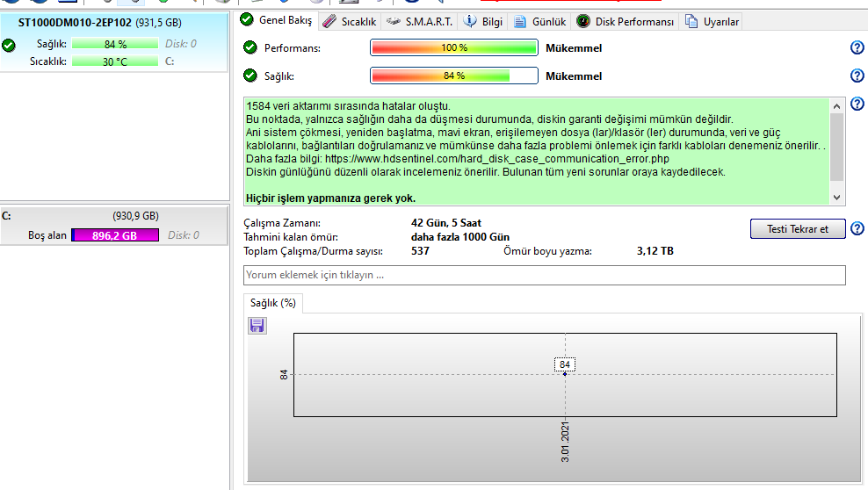Switch to the Uyarılar tab
Viewport: 868px width, 490px height.
pyautogui.click(x=712, y=22)
